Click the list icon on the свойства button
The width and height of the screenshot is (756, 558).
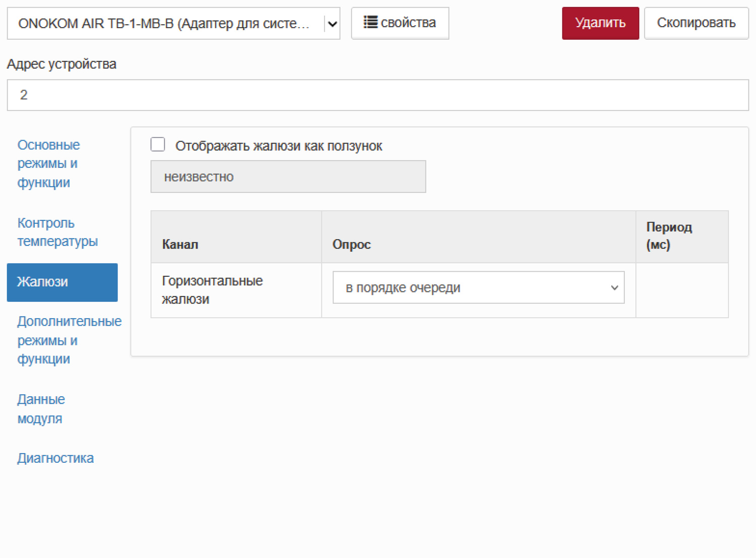pyautogui.click(x=370, y=22)
